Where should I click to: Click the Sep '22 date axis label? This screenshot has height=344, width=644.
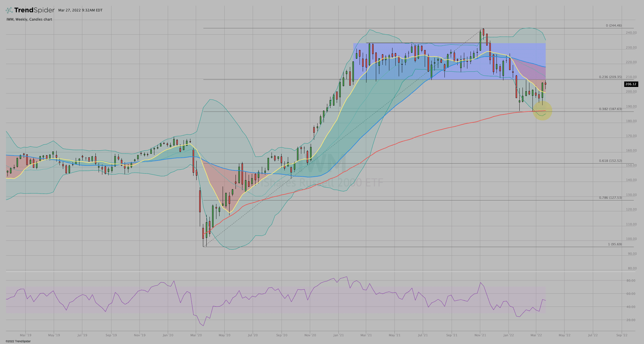[x=622, y=335]
